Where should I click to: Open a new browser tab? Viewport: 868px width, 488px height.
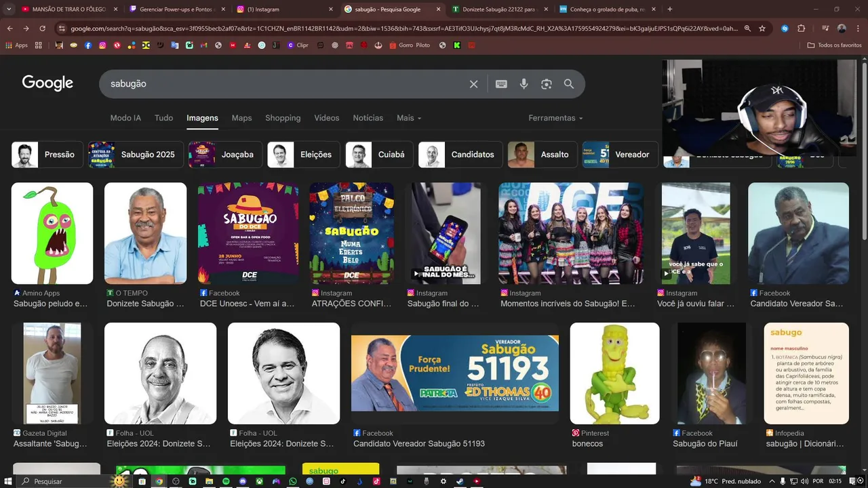[670, 9]
